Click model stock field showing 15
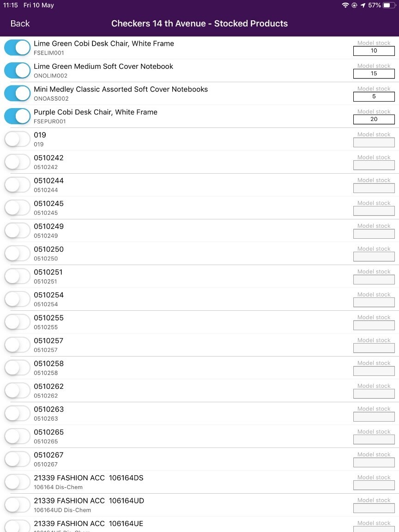399x532 pixels. click(x=374, y=73)
